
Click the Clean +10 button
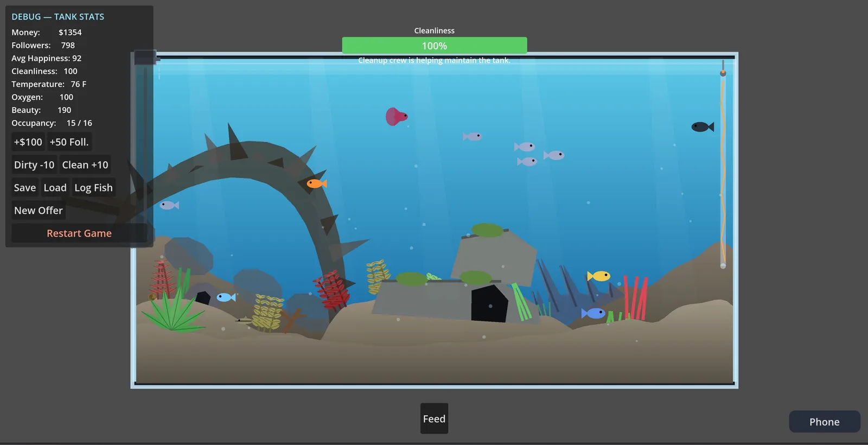[85, 165]
